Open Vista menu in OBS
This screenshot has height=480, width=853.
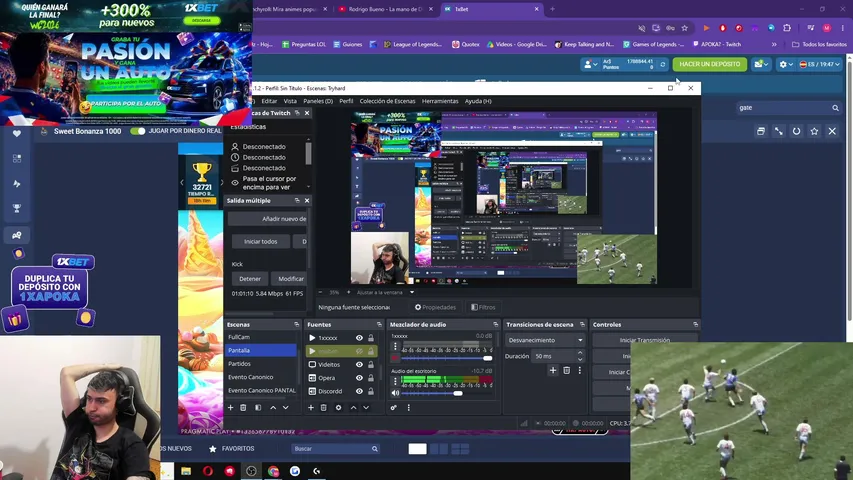pos(290,101)
